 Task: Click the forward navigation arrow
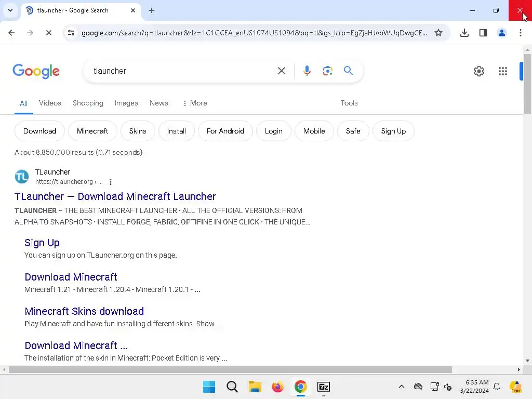pos(30,33)
